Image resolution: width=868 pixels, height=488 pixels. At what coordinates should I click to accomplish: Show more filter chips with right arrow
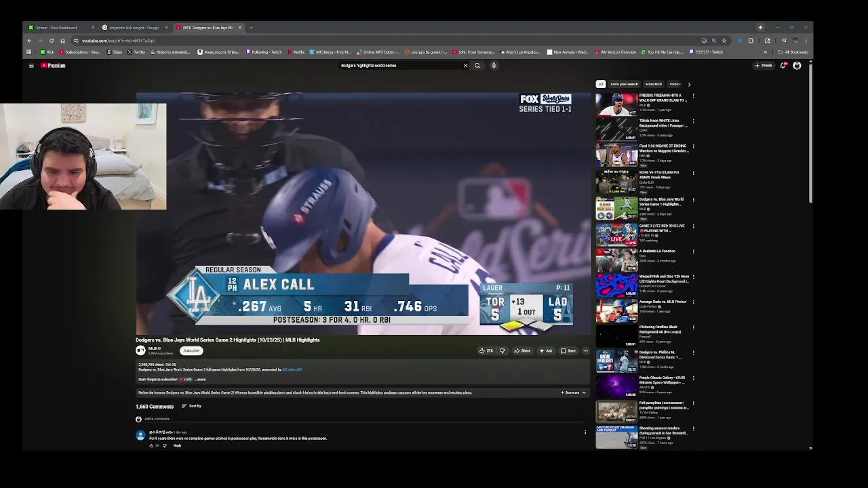tap(689, 84)
